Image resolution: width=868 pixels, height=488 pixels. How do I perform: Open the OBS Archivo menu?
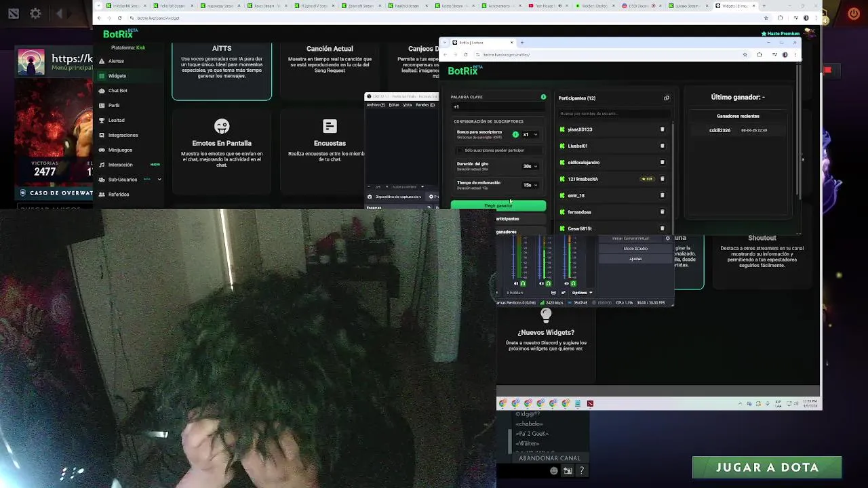point(376,105)
